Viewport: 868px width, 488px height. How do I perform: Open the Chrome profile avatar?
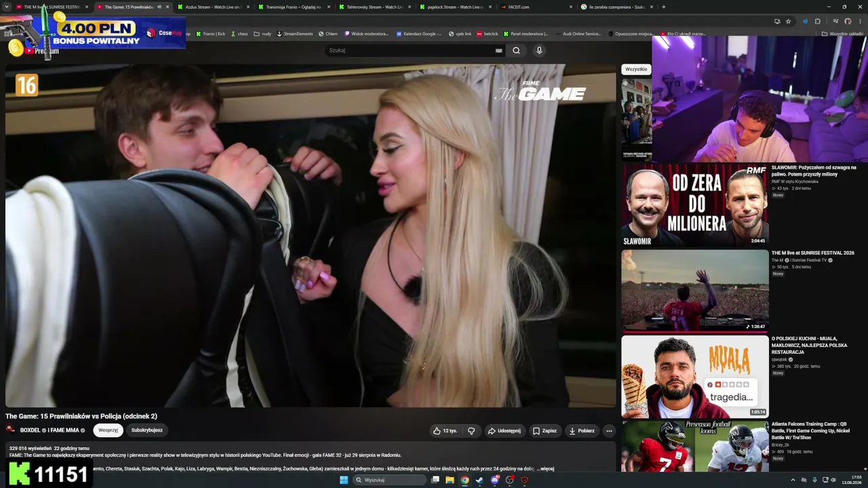coord(848,21)
